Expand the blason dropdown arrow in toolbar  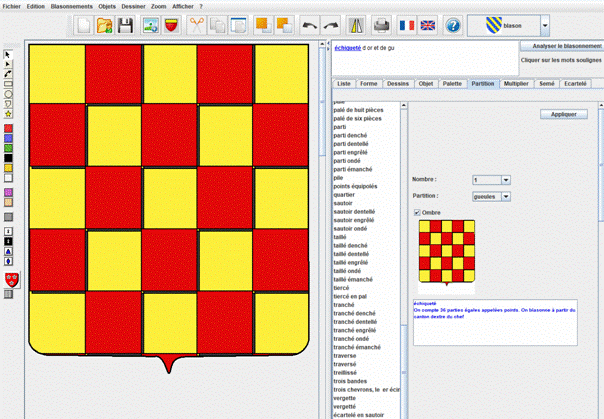[544, 25]
